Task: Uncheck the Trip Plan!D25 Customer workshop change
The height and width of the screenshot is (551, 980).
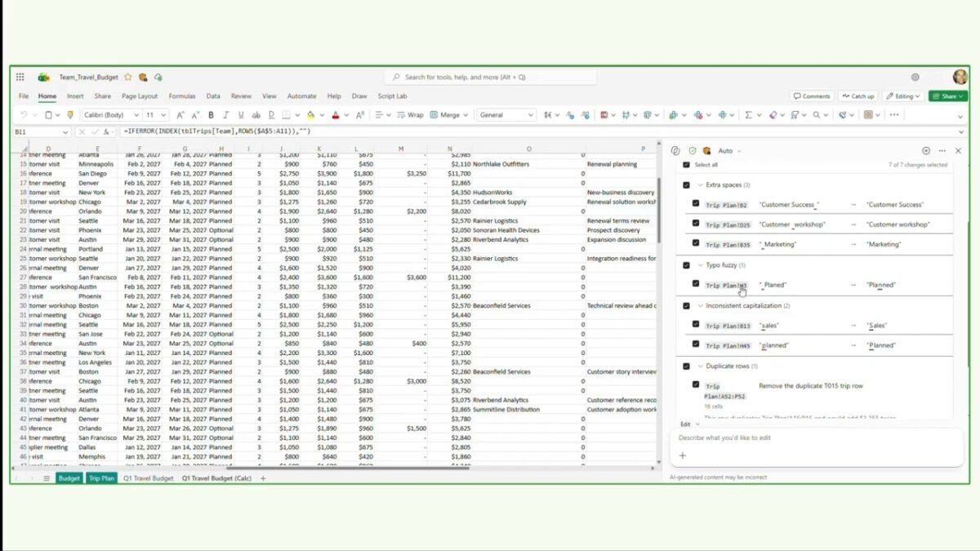Action: click(696, 224)
